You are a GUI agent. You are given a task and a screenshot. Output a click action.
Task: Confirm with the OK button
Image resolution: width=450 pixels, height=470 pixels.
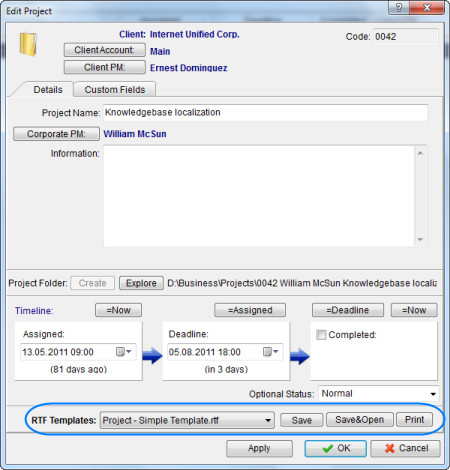click(335, 448)
